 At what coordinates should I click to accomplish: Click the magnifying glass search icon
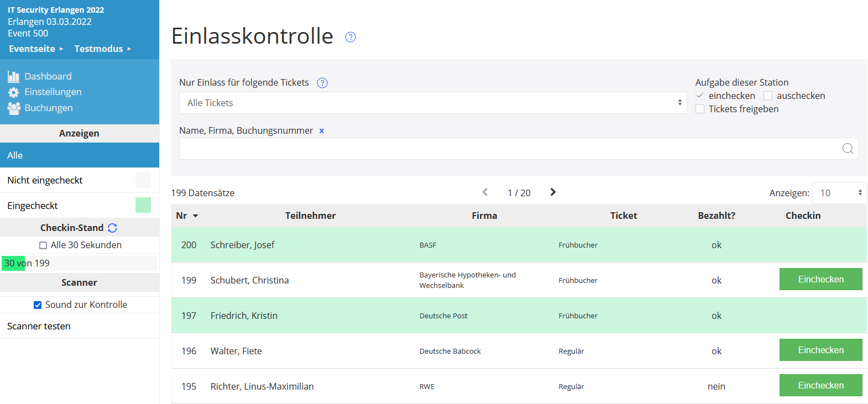click(x=848, y=149)
